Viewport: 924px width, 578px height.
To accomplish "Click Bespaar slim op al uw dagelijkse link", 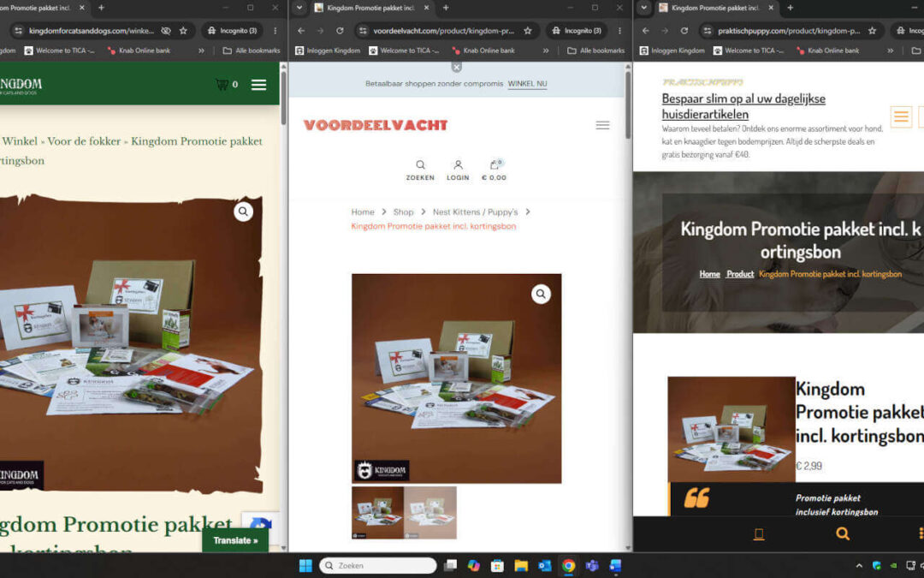I will (743, 106).
